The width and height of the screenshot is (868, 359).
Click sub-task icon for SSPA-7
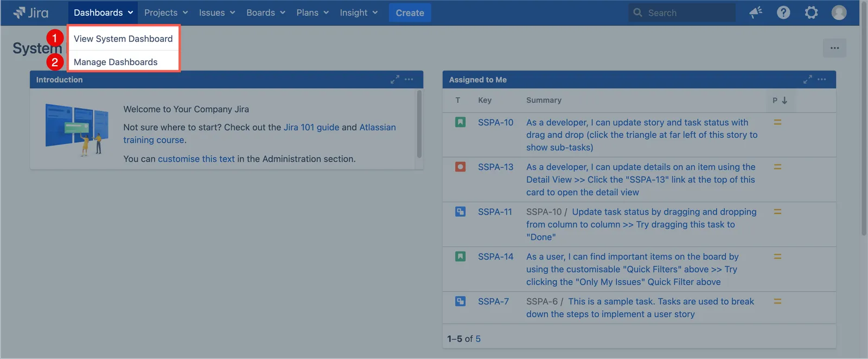[x=460, y=301]
